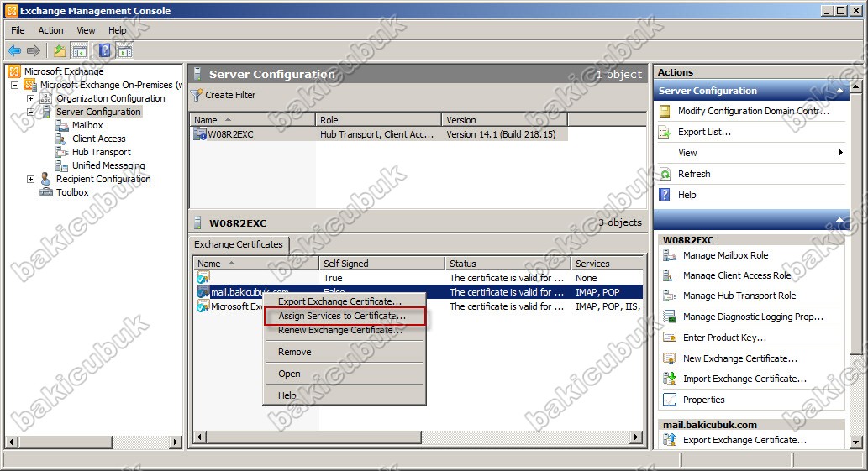Toggle the action pane toolbar icon
The height and width of the screenshot is (471, 868).
click(x=125, y=51)
